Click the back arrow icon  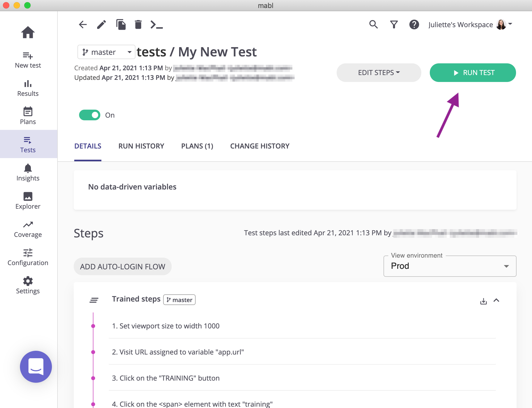coord(83,24)
